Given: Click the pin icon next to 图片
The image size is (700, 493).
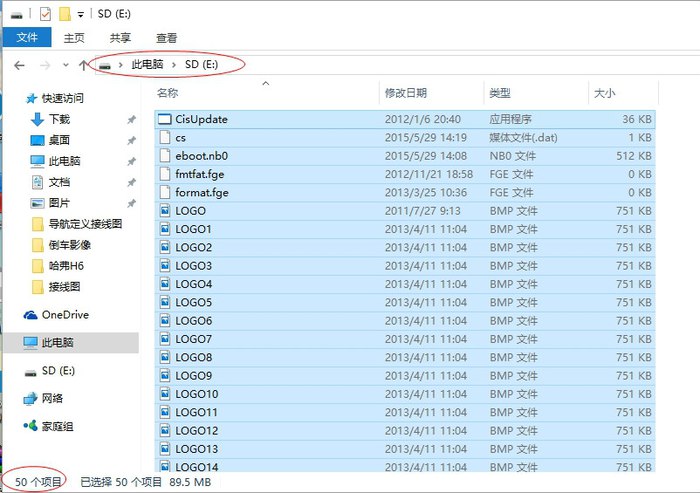Looking at the screenshot, I should point(131,204).
